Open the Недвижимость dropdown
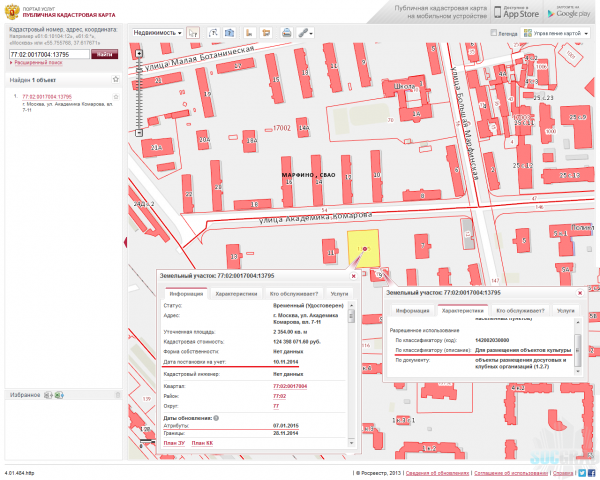Viewport: 600px width, 480px height. click(157, 33)
